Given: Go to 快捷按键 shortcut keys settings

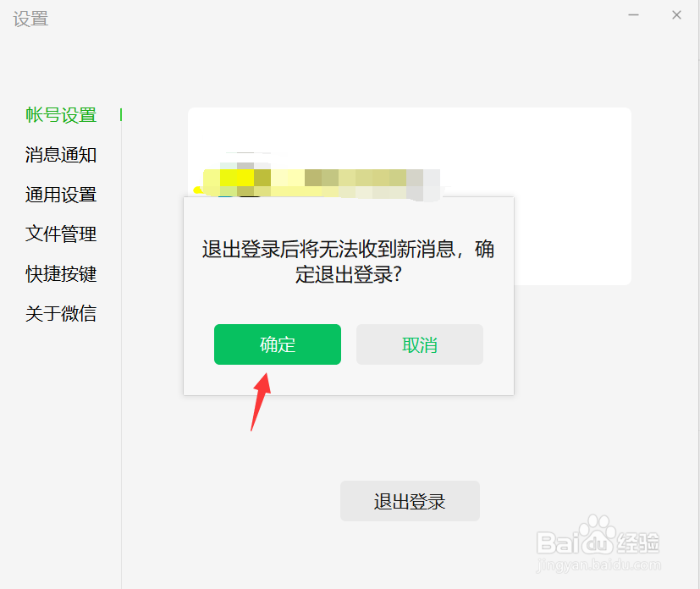Looking at the screenshot, I should tap(61, 273).
